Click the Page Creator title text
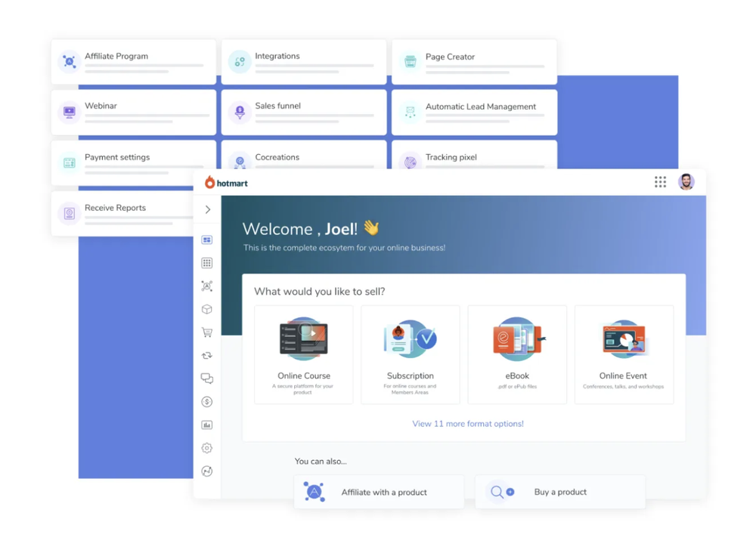The height and width of the screenshot is (556, 756). (x=450, y=57)
